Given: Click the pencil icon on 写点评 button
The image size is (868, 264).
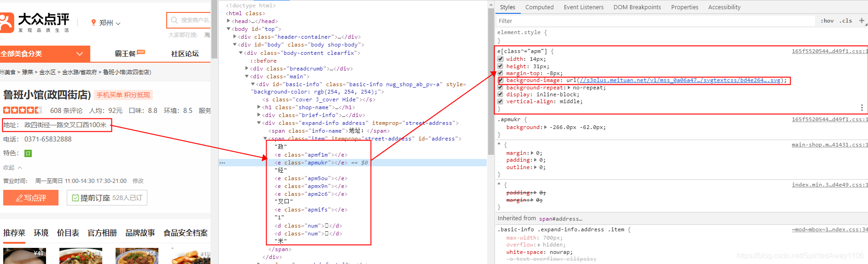Looking at the screenshot, I should (19, 198).
